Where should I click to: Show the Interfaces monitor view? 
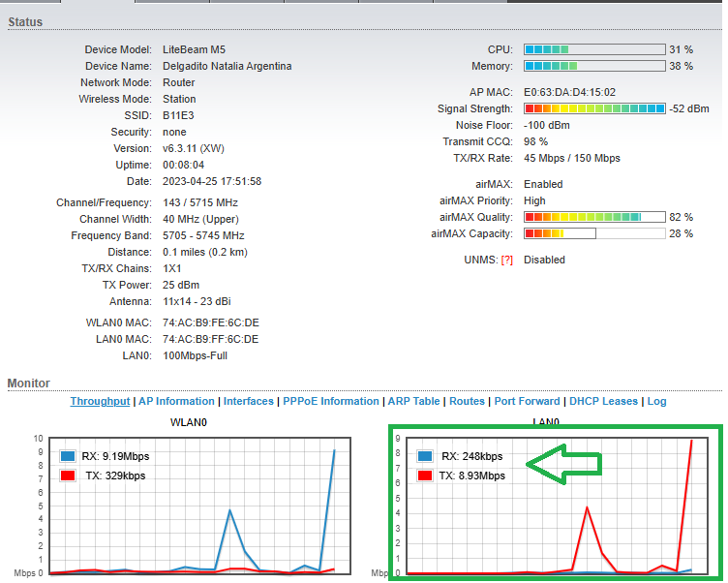(x=249, y=401)
